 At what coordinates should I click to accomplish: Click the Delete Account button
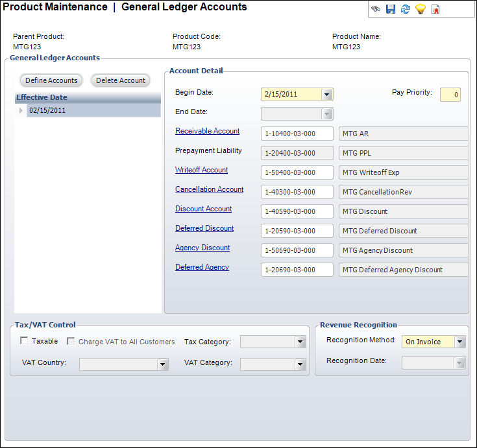point(121,80)
